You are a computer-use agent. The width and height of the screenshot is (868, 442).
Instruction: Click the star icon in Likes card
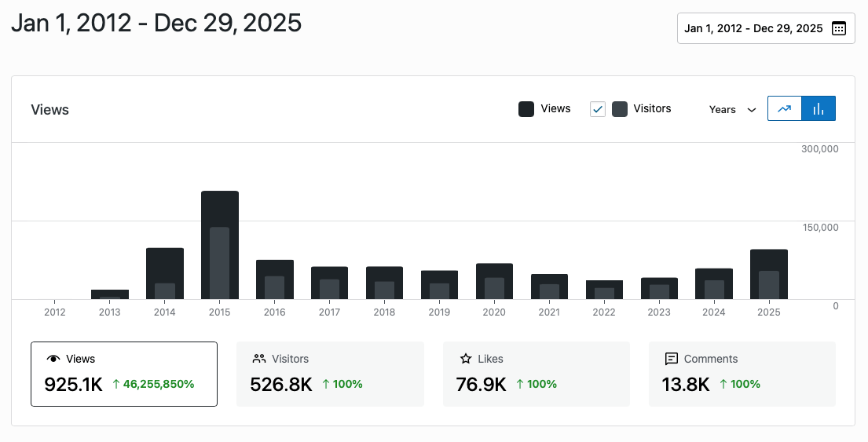click(466, 359)
